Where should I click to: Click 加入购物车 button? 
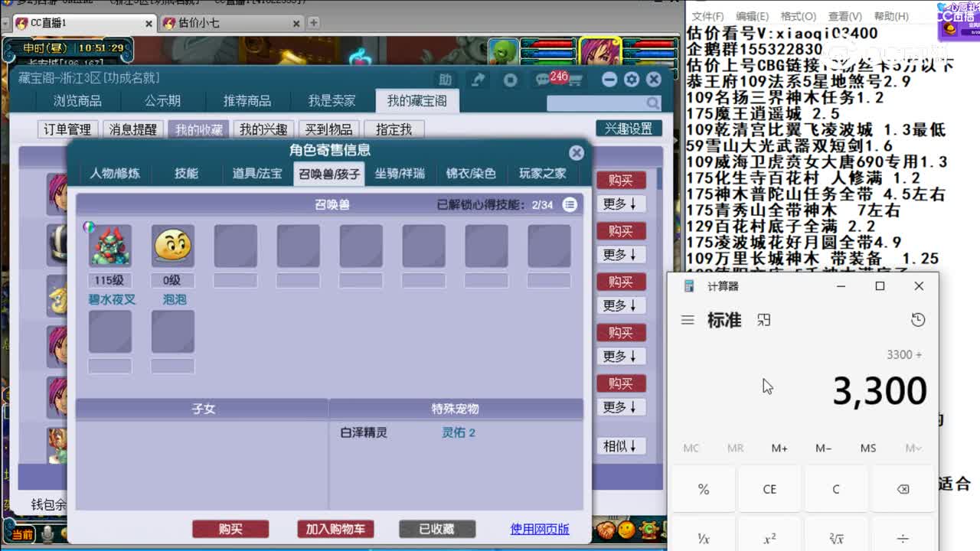pos(335,529)
